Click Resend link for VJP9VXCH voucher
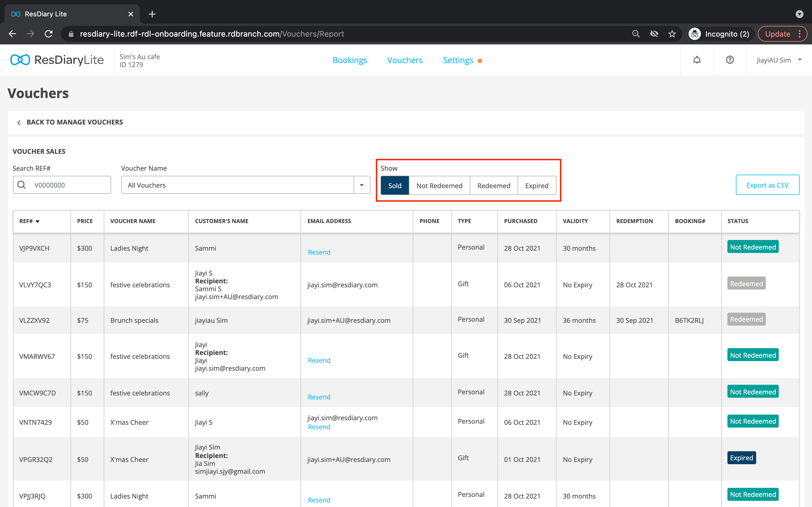This screenshot has height=507, width=812. tap(319, 252)
